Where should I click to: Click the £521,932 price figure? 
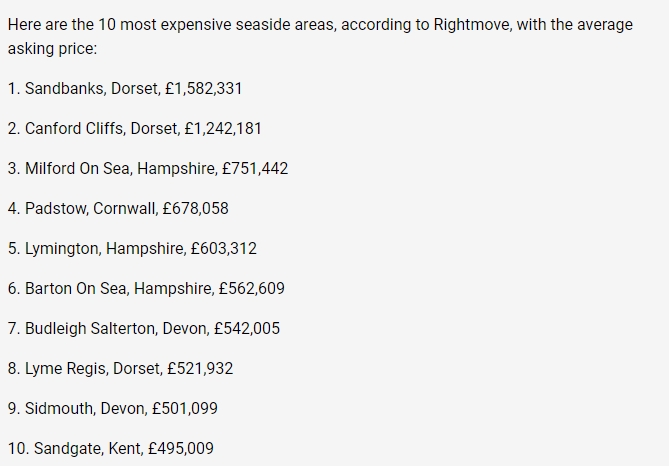pos(199,368)
